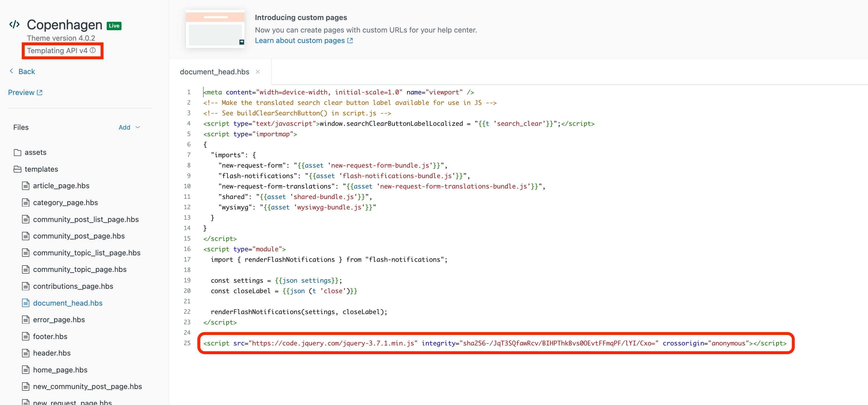Image resolution: width=868 pixels, height=405 pixels.
Task: Open the Add files dropdown
Action: (x=129, y=127)
